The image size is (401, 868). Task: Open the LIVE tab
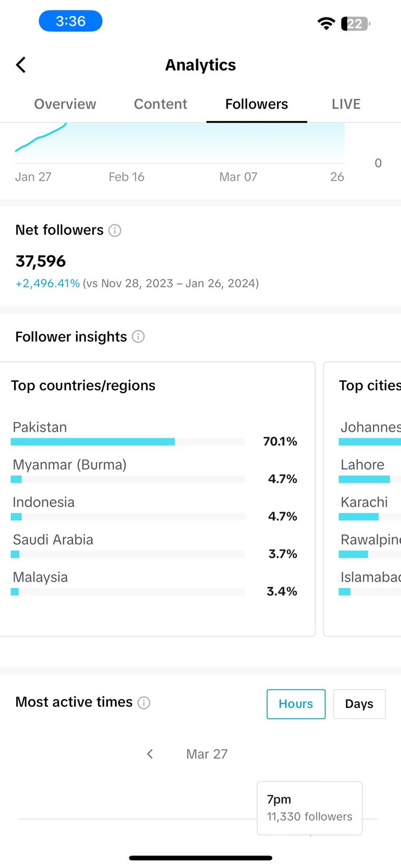tap(346, 104)
